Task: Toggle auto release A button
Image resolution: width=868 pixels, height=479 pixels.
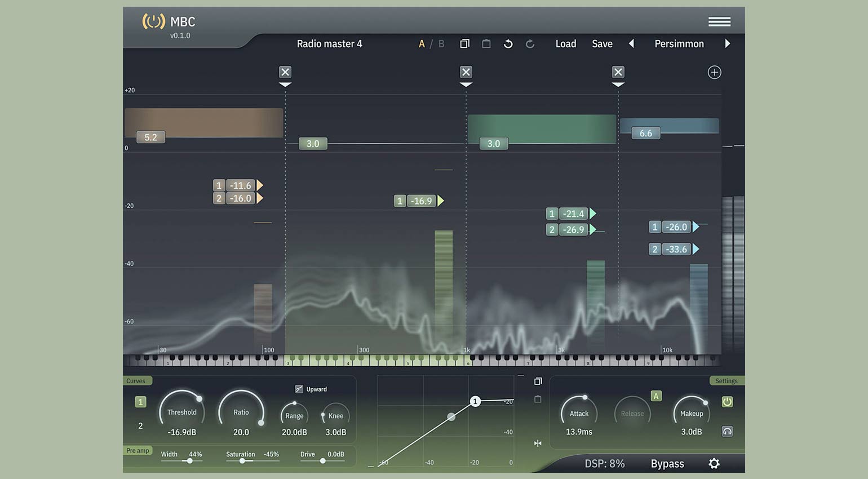Action: point(656,396)
